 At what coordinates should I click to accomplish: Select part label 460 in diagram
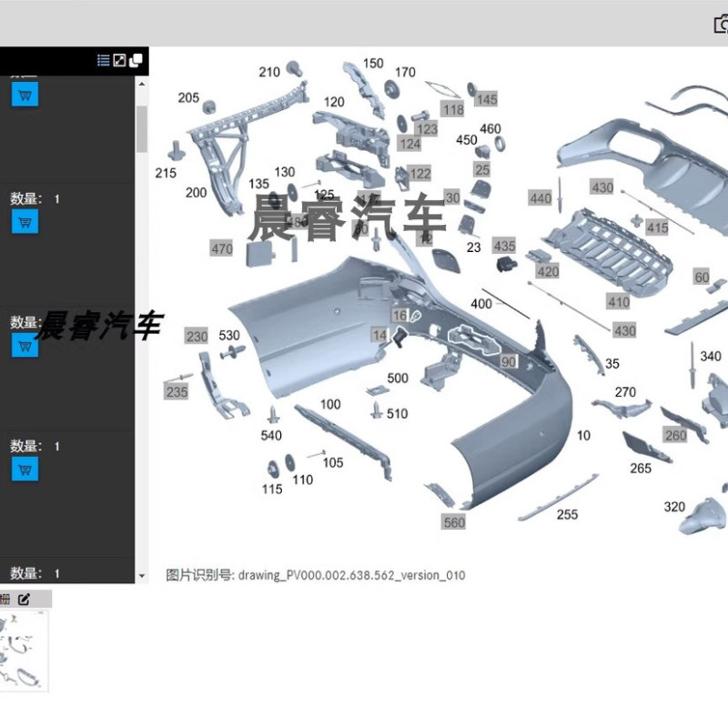pyautogui.click(x=490, y=128)
